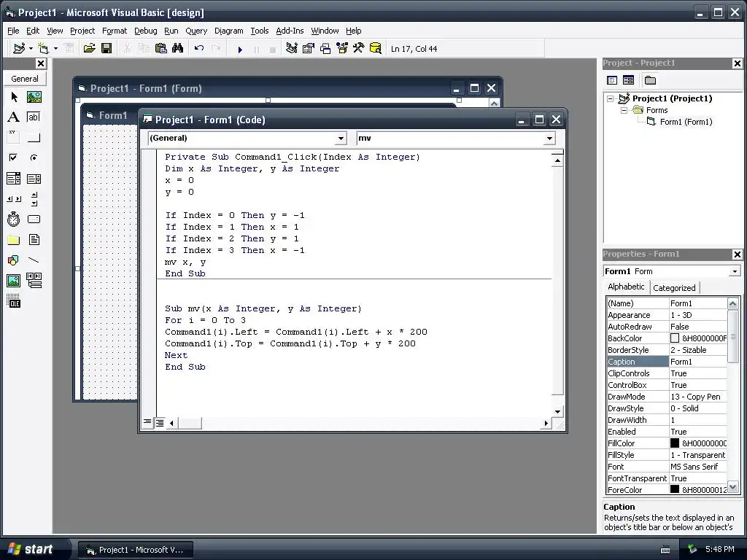Open the Properties Window toolbar icon
The image size is (747, 560).
point(309,49)
